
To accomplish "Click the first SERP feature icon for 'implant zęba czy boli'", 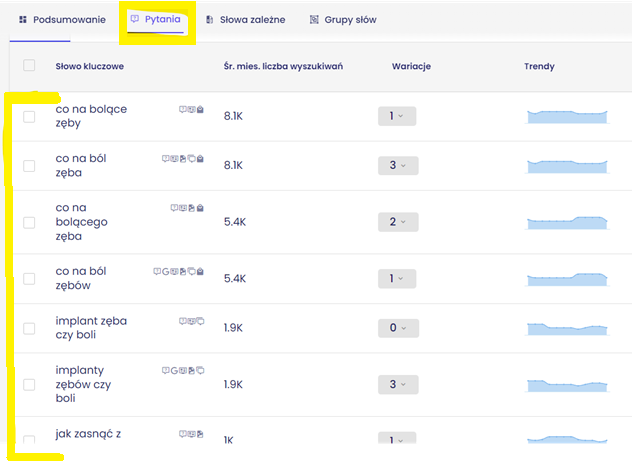I will 182,321.
